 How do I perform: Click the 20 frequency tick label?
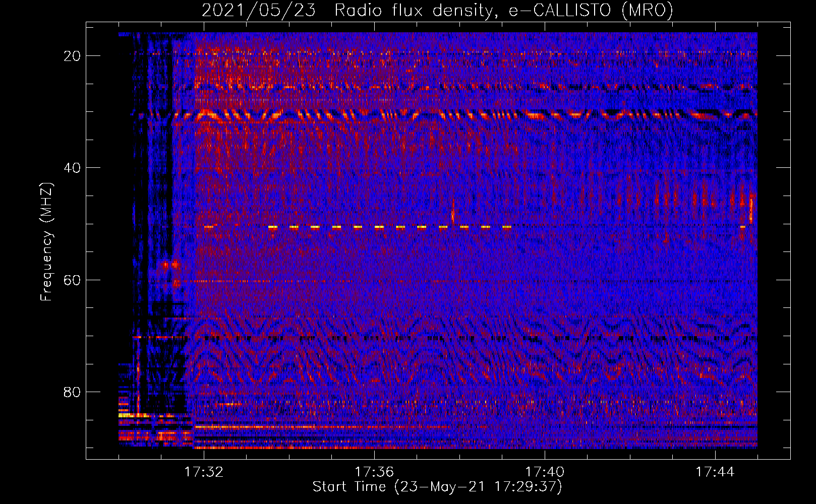[x=72, y=55]
